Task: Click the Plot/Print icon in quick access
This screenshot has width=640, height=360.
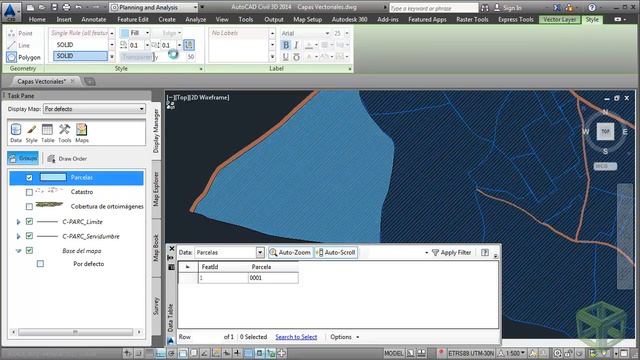Action: point(66,7)
